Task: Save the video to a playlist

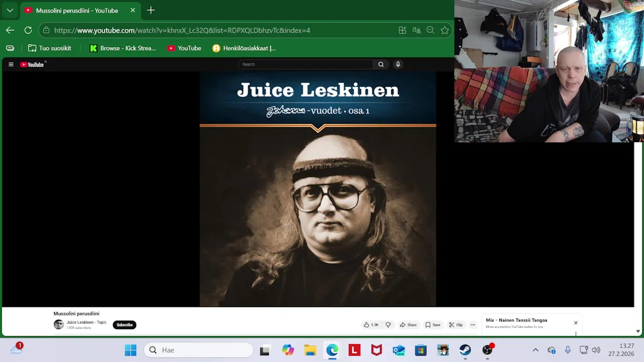Action: pyautogui.click(x=433, y=325)
